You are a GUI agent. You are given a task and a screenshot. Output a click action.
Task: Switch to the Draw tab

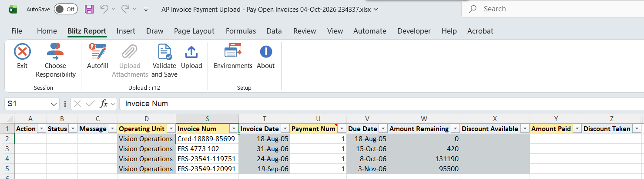[x=154, y=31]
